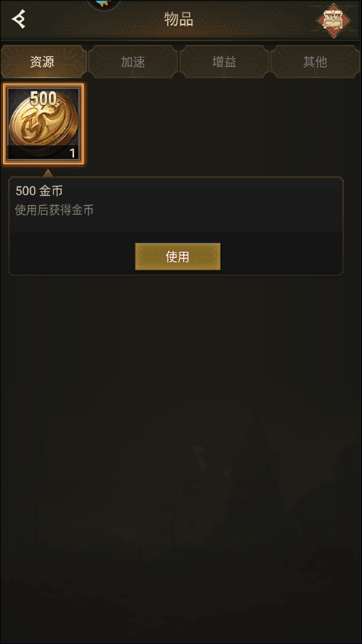Open the 加速 tab

pyautogui.click(x=133, y=62)
